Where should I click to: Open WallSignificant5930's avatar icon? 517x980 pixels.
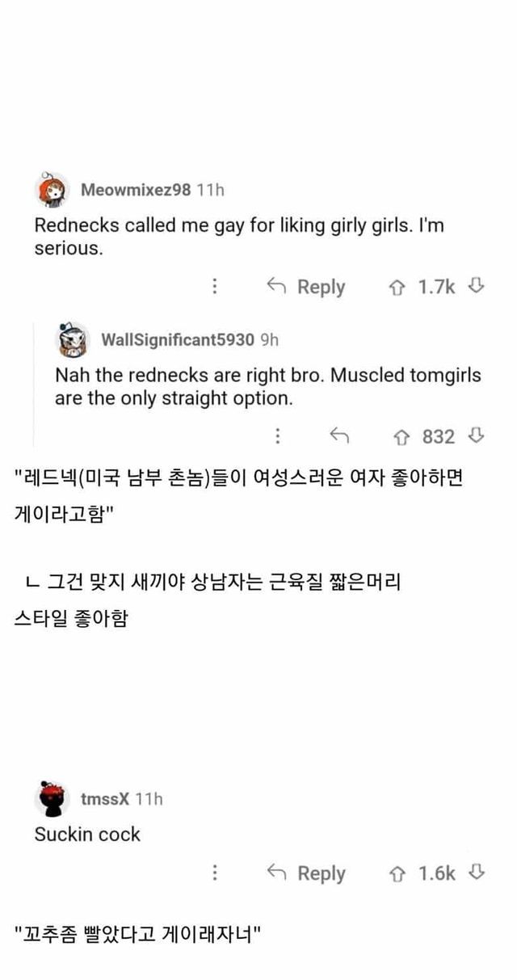[x=73, y=339]
